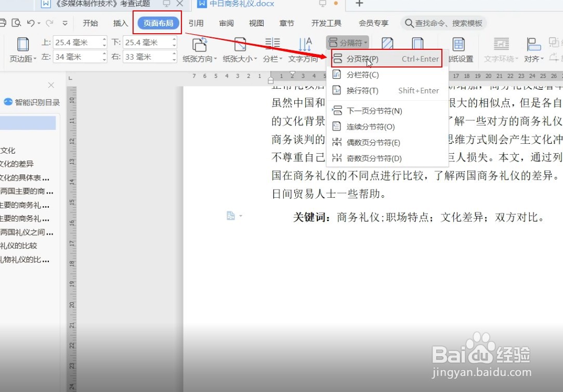Image resolution: width=563 pixels, height=392 pixels.
Task: Open outline entry ending 礼仪的比较
Action: pyautogui.click(x=19, y=246)
